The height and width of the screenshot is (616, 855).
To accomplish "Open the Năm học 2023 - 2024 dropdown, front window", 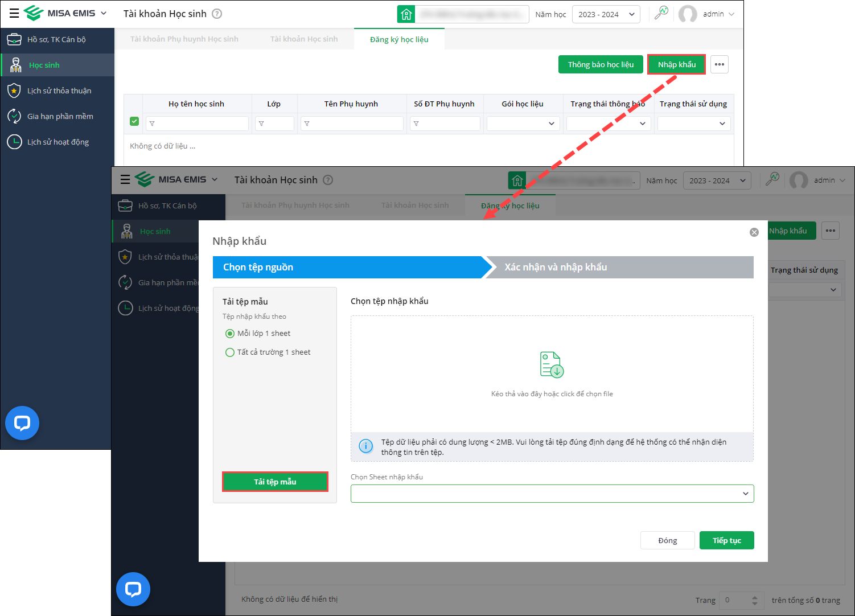I will click(x=717, y=180).
